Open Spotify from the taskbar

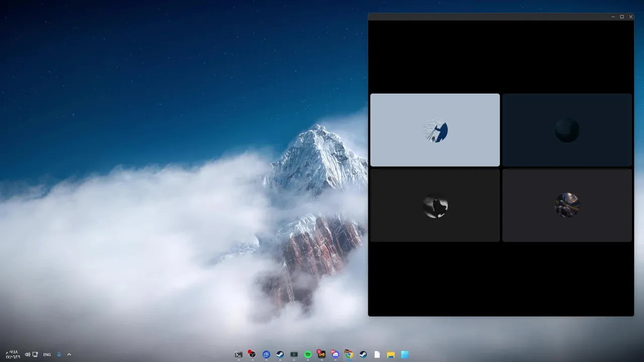point(308,354)
